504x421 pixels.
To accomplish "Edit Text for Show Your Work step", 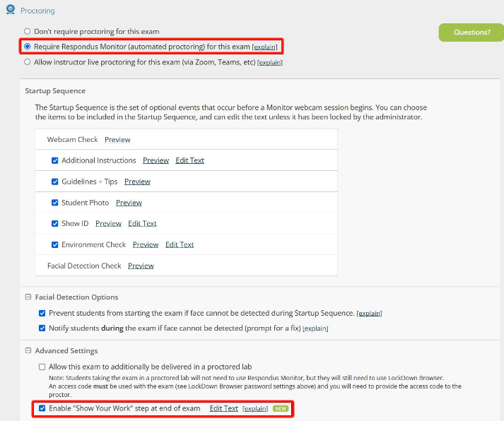I will coord(223,408).
